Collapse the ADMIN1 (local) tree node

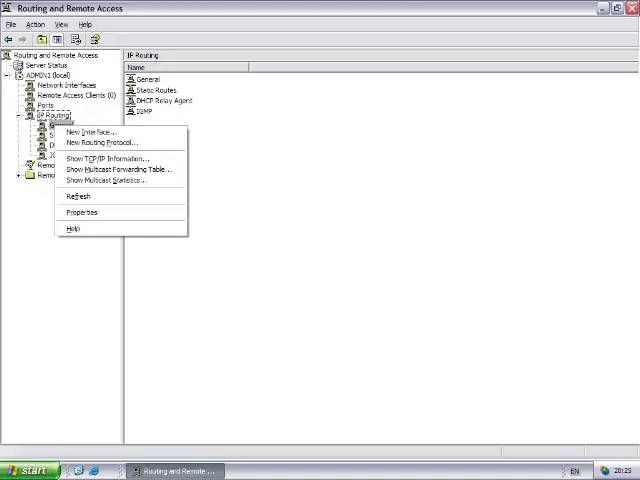(x=7, y=76)
